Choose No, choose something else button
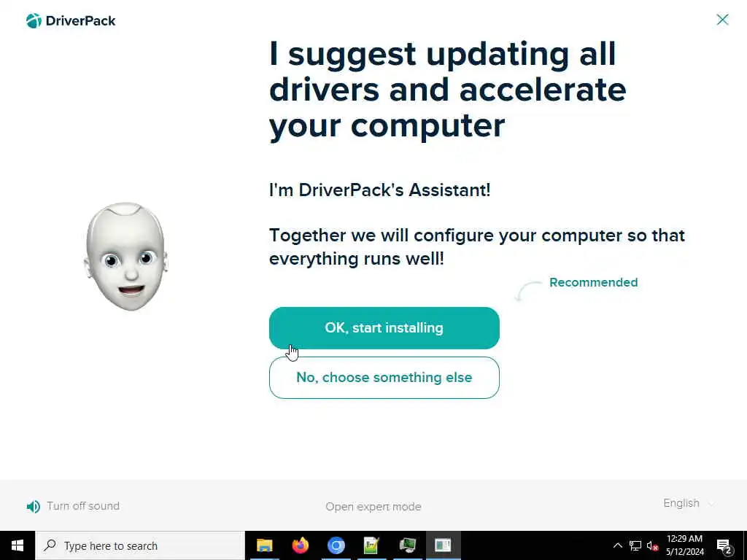Viewport: 747px width, 560px height. (x=384, y=378)
